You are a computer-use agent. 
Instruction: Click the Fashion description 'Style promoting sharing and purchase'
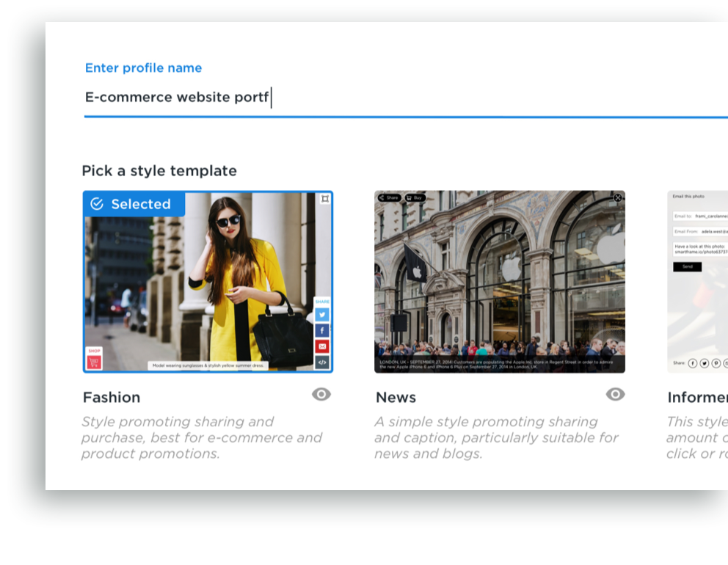(202, 437)
